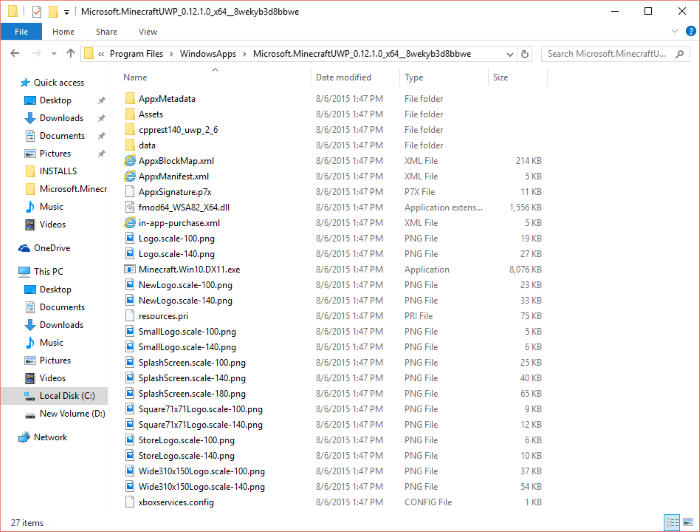The width and height of the screenshot is (700, 532).
Task: Select AppxBlockMap.xml file icon
Action: 129,160
